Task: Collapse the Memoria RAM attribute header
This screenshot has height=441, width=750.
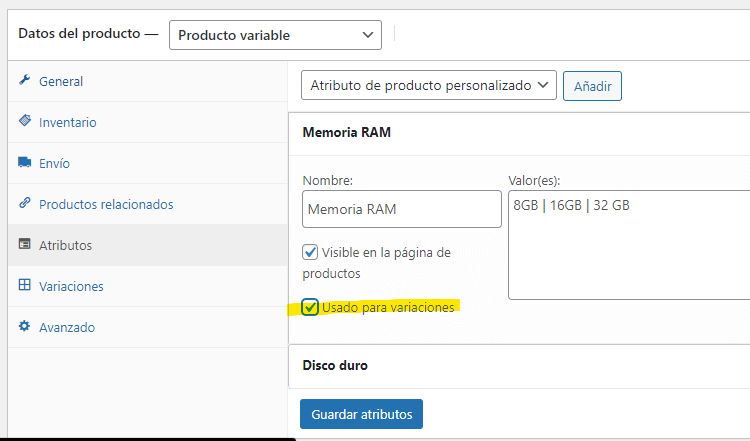Action: click(519, 133)
